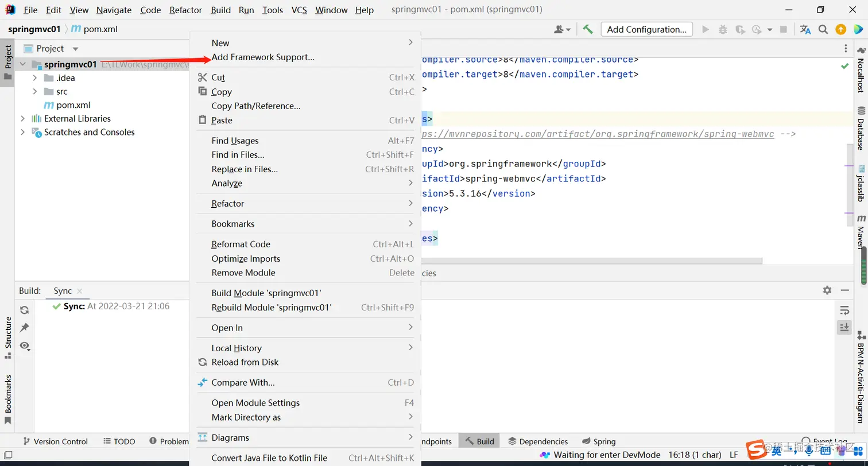Hide the Build panel with minus icon

844,290
